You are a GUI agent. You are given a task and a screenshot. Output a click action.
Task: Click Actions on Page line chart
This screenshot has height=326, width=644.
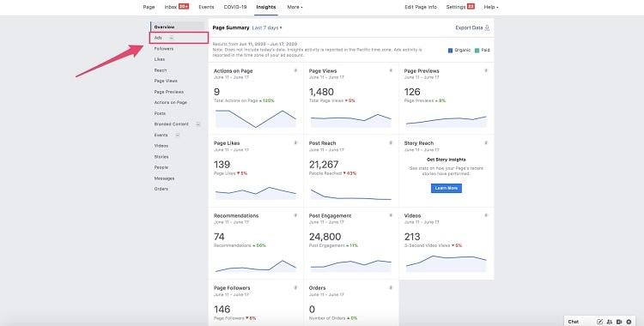tap(256, 118)
